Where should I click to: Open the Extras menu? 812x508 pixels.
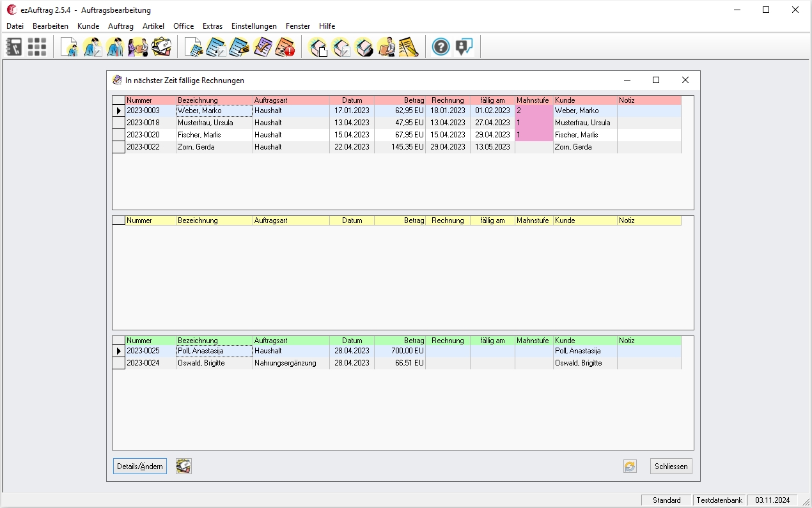[212, 26]
